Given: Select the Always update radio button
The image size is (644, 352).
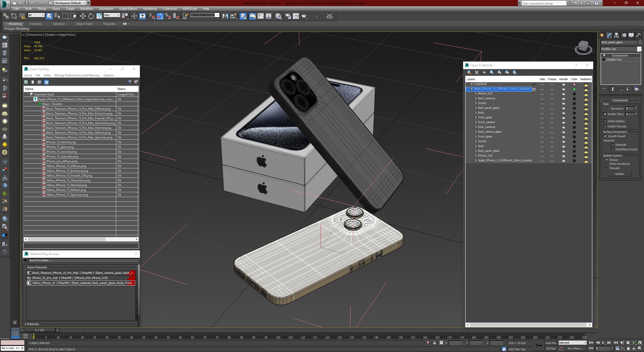Looking at the screenshot, I should [607, 160].
